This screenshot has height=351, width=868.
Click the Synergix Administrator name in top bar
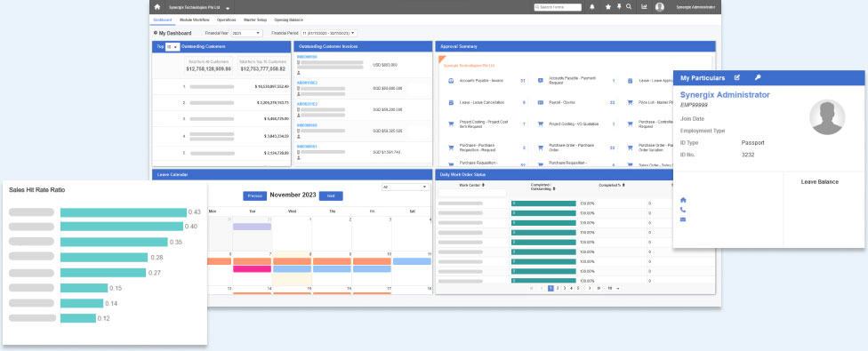pyautogui.click(x=695, y=7)
